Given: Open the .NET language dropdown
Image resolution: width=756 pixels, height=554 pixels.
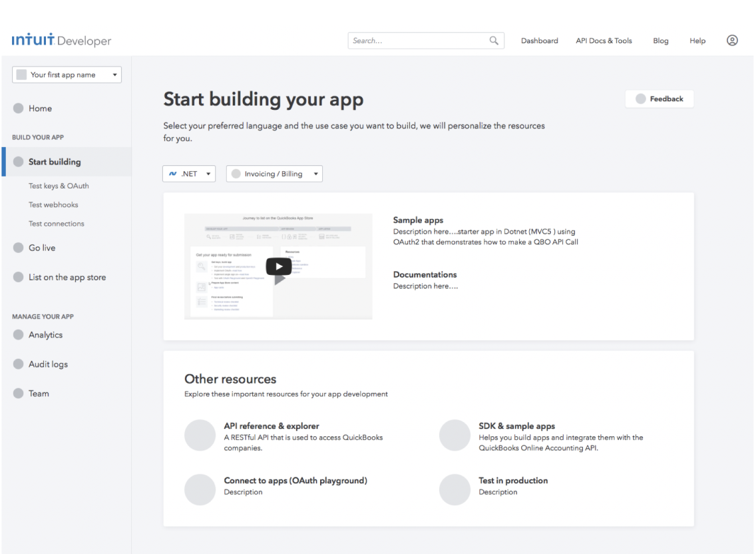Looking at the screenshot, I should click(x=189, y=174).
